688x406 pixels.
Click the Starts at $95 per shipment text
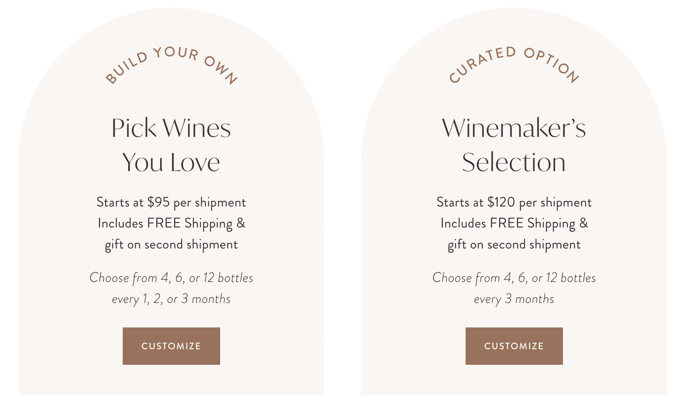(171, 202)
